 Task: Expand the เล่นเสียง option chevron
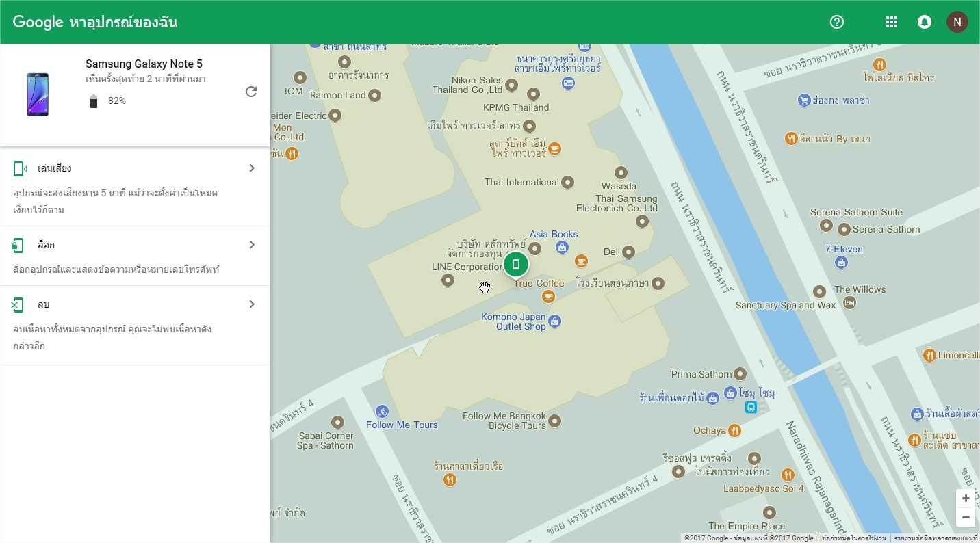(252, 168)
